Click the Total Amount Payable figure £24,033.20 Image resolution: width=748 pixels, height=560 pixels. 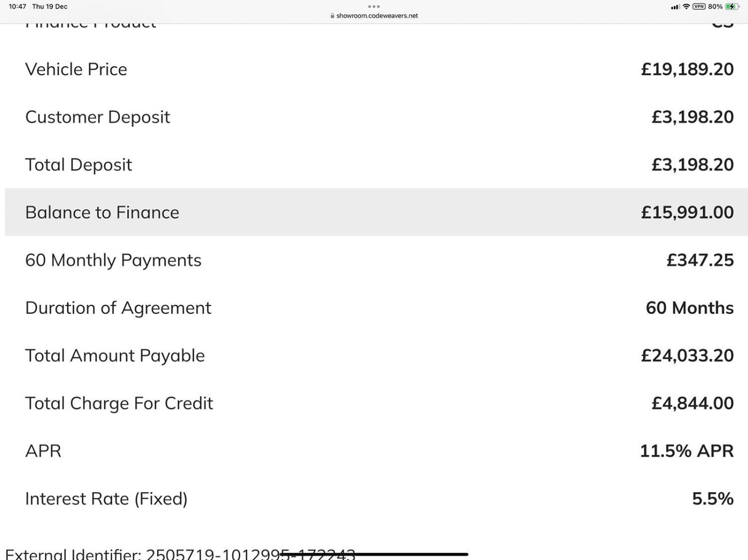687,356
